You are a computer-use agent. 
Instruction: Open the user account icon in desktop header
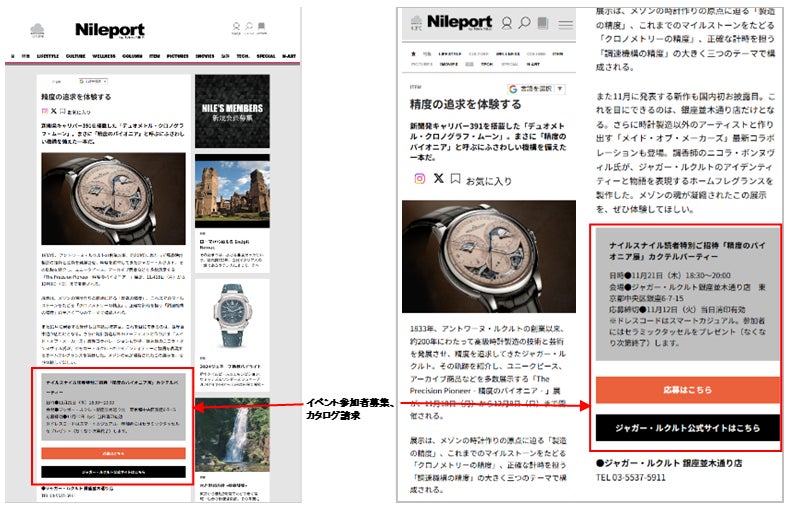pos(236,27)
